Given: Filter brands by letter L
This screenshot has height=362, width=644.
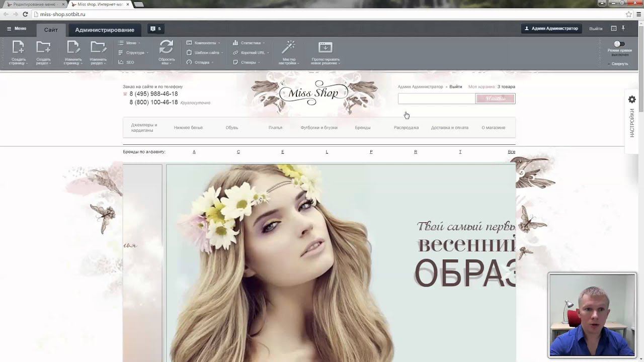Looking at the screenshot, I should [327, 152].
